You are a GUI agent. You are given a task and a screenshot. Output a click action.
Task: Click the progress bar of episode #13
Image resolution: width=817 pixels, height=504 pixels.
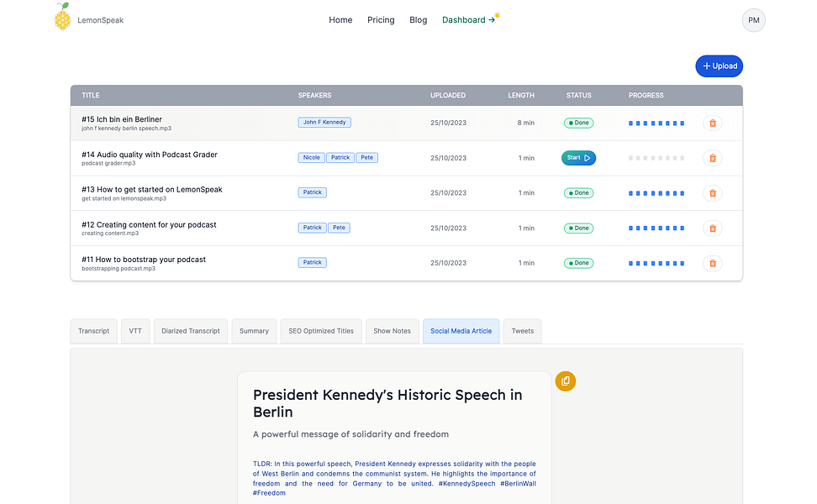656,193
